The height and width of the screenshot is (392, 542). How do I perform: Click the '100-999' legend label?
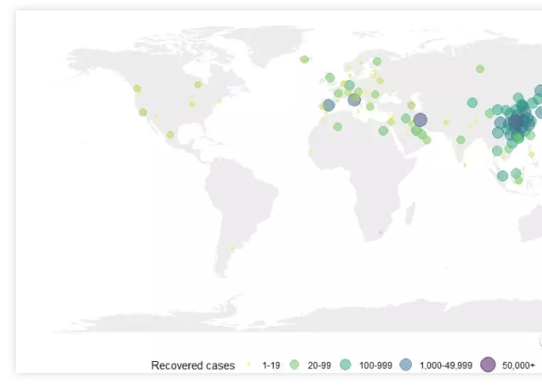tap(375, 365)
